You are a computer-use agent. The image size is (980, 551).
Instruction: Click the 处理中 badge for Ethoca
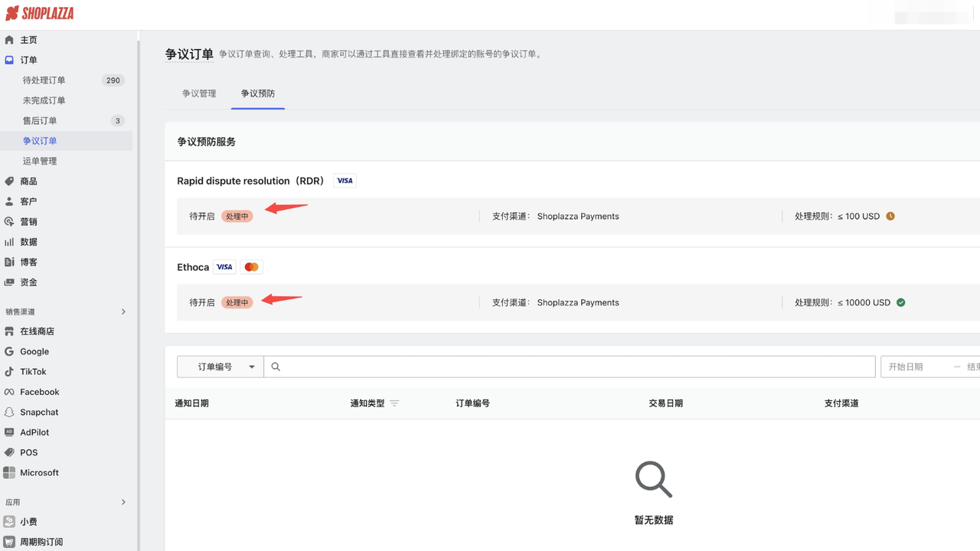[x=237, y=302]
